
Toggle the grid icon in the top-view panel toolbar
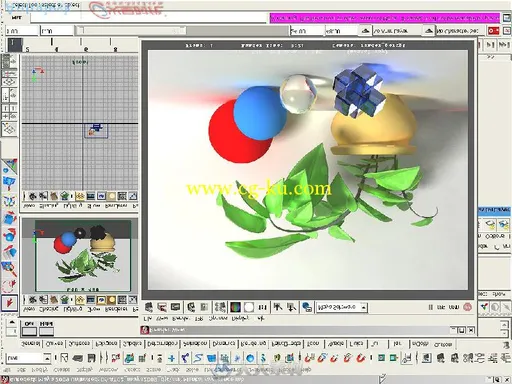[80, 196]
